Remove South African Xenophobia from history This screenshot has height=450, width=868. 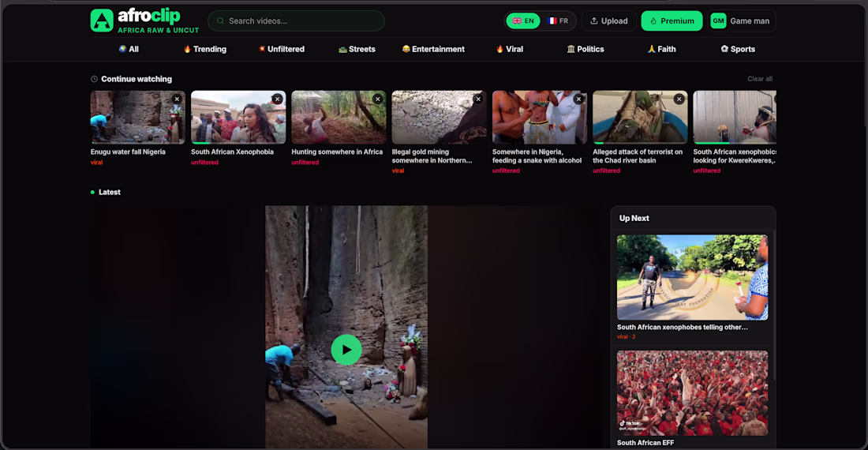[277, 99]
